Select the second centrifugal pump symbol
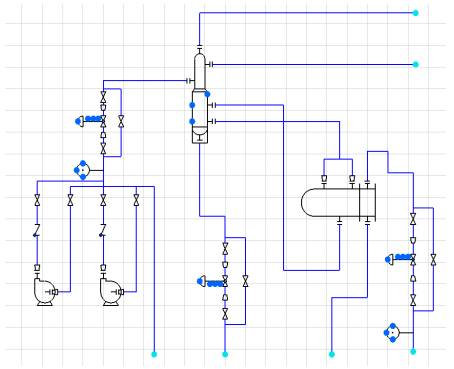Screen dimensions: 454x369 pyautogui.click(x=112, y=291)
